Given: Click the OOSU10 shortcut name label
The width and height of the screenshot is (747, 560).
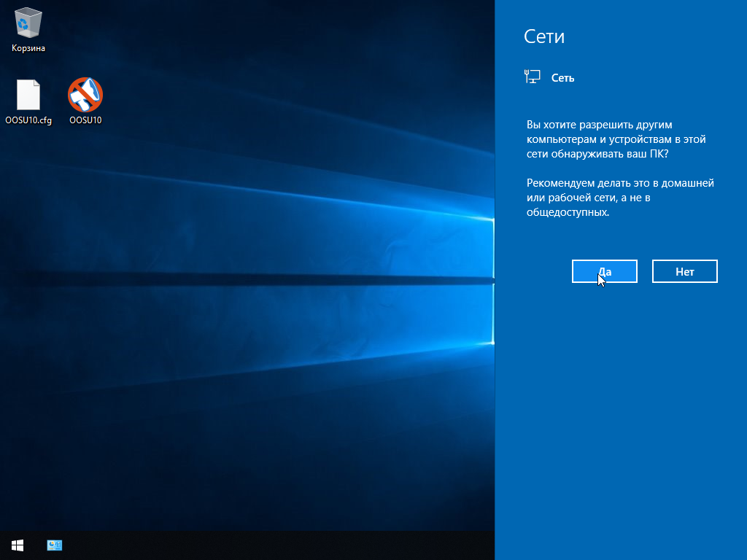Looking at the screenshot, I should (x=85, y=120).
